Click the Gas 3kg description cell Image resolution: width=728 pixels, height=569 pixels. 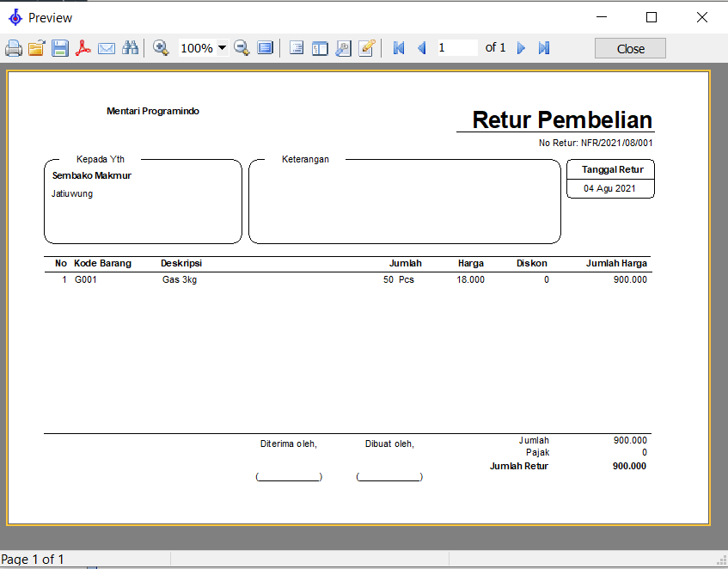180,280
